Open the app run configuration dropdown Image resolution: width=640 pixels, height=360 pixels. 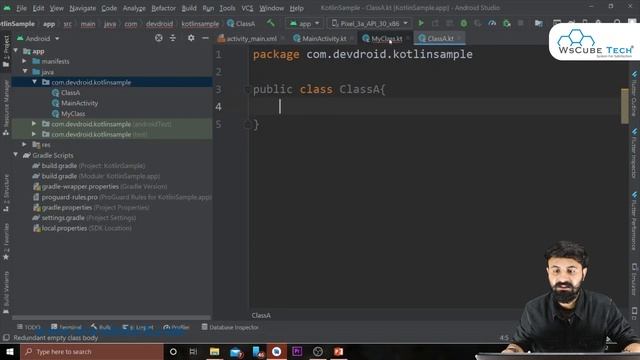pos(304,23)
